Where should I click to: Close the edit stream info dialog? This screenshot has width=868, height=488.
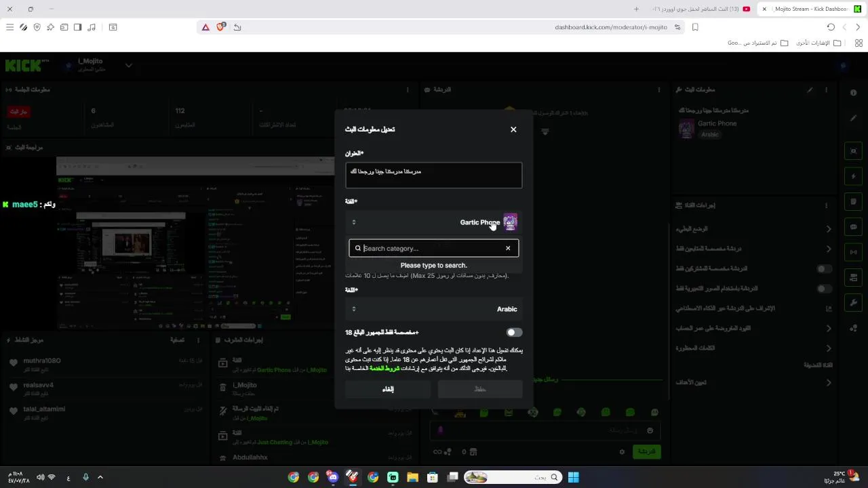(x=513, y=129)
